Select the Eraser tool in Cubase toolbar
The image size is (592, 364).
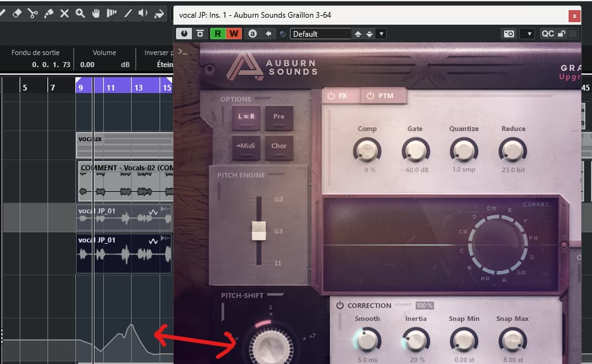point(17,13)
